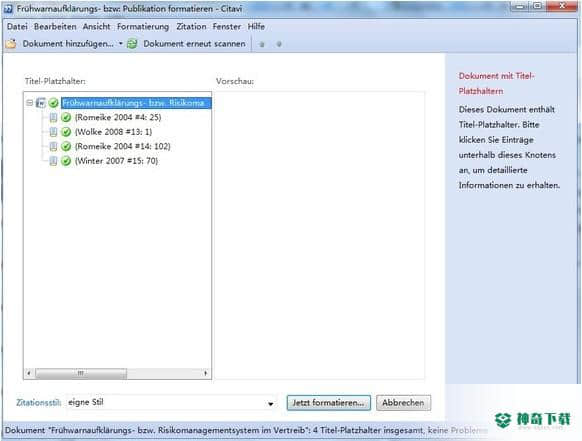Open the Fenster menu
The height and width of the screenshot is (441, 582).
coord(227,27)
